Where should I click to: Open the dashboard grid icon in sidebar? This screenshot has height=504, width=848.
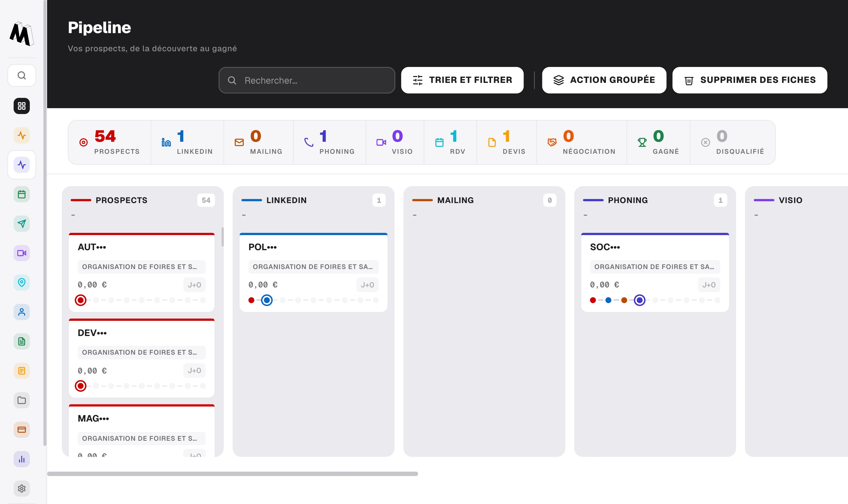[x=22, y=106]
